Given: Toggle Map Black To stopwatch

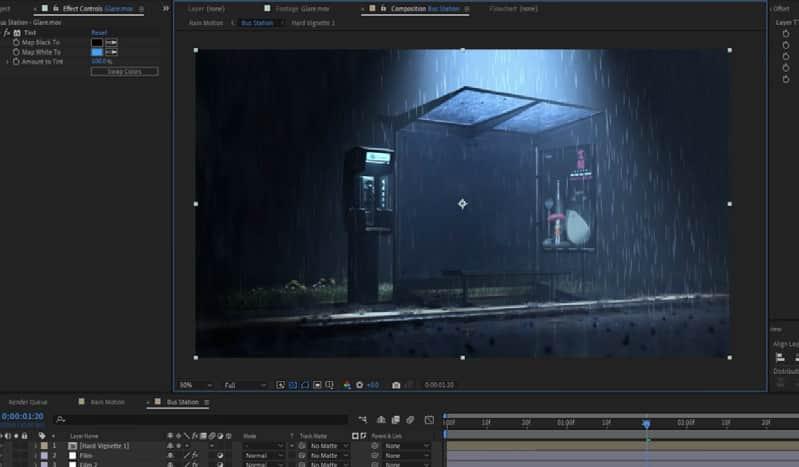Looking at the screenshot, I should (x=16, y=43).
